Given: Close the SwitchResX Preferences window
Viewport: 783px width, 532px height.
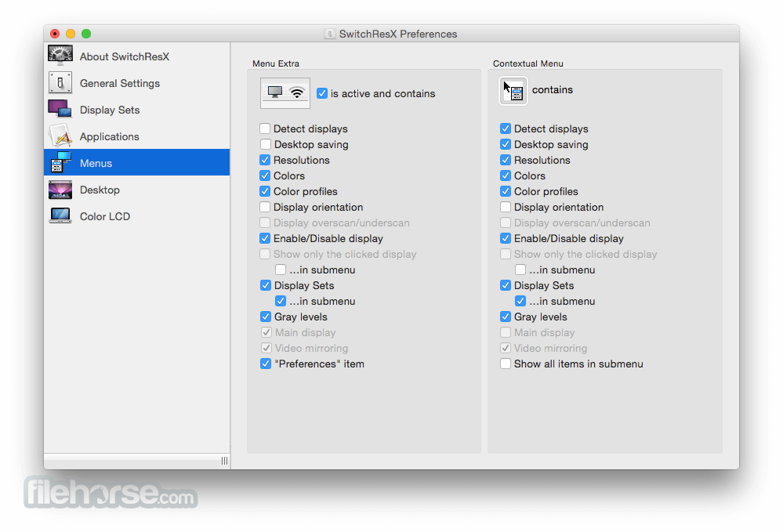Looking at the screenshot, I should 55,34.
